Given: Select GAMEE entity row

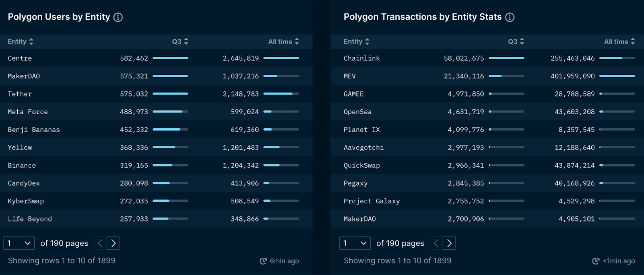Looking at the screenshot, I should point(487,94).
